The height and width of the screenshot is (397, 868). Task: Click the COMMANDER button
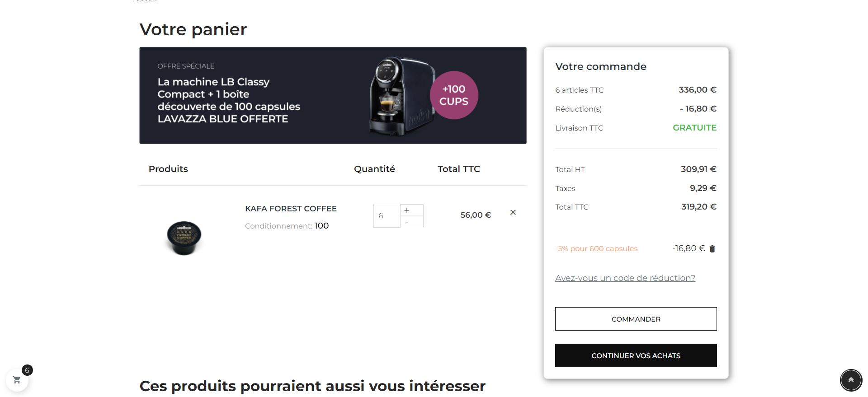pos(636,319)
